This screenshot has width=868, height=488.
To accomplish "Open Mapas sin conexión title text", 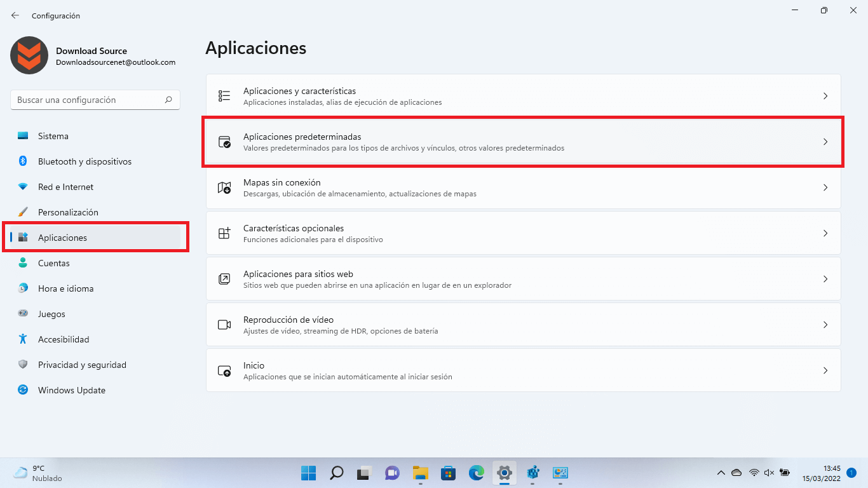I will pyautogui.click(x=281, y=182).
